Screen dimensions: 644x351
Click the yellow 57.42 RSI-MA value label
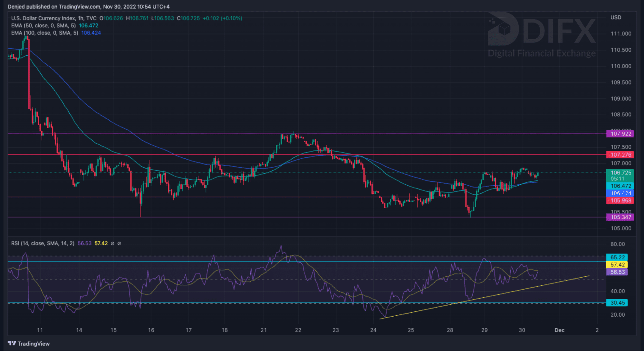[617, 265]
